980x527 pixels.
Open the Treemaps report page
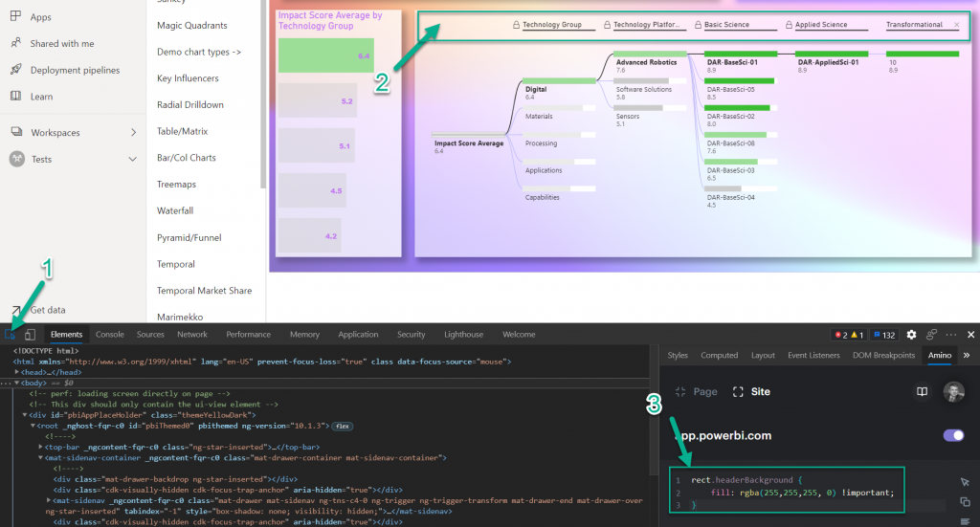(176, 185)
